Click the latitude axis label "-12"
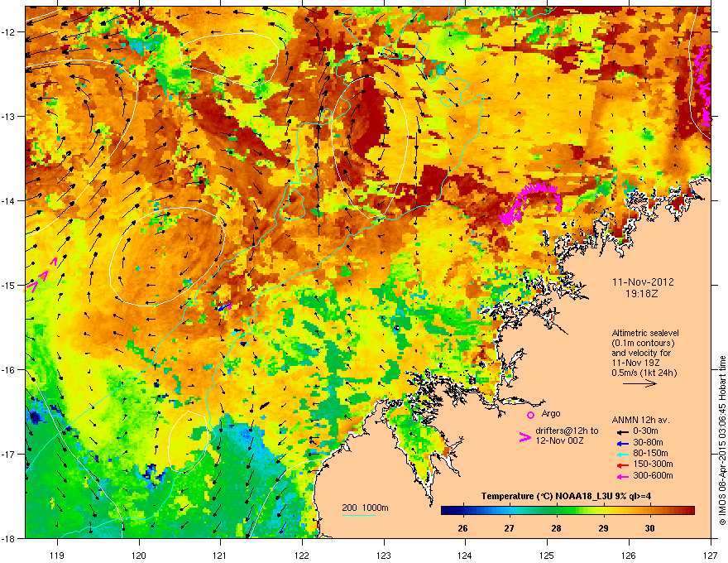This screenshot has height=563, width=728. click(9, 32)
